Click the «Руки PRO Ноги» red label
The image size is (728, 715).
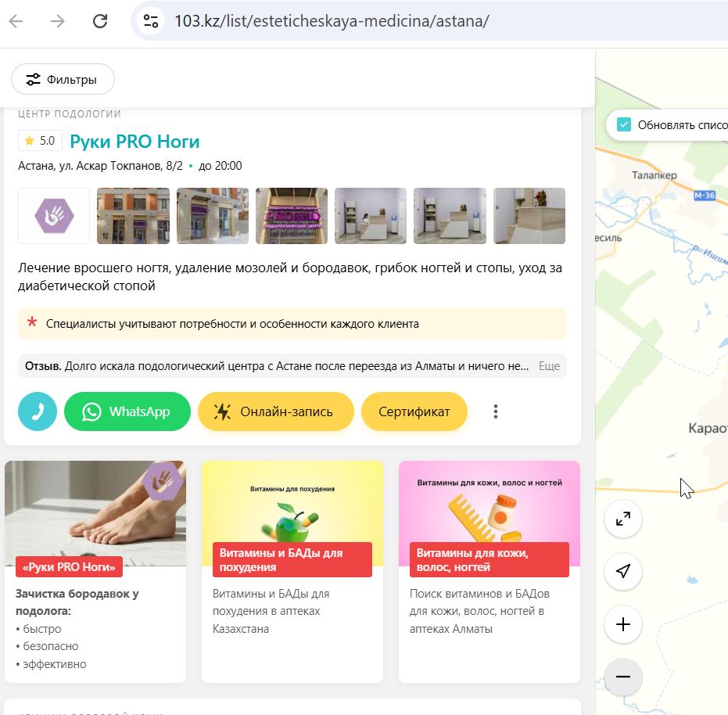pos(69,567)
